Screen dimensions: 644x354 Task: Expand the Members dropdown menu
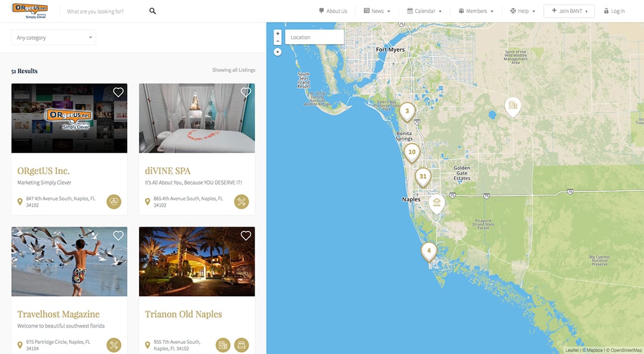(x=476, y=11)
